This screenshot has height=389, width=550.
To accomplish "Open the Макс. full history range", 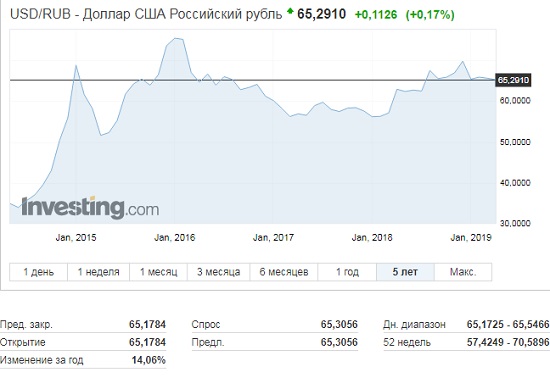I will tap(463, 272).
